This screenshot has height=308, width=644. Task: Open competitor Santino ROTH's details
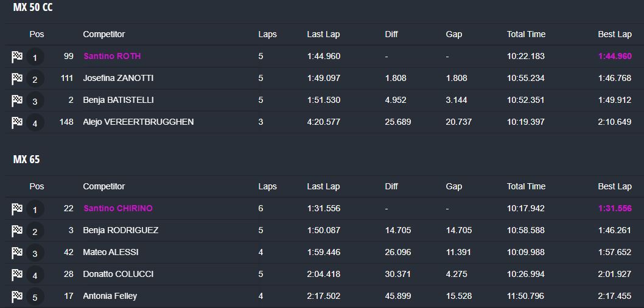click(x=112, y=56)
